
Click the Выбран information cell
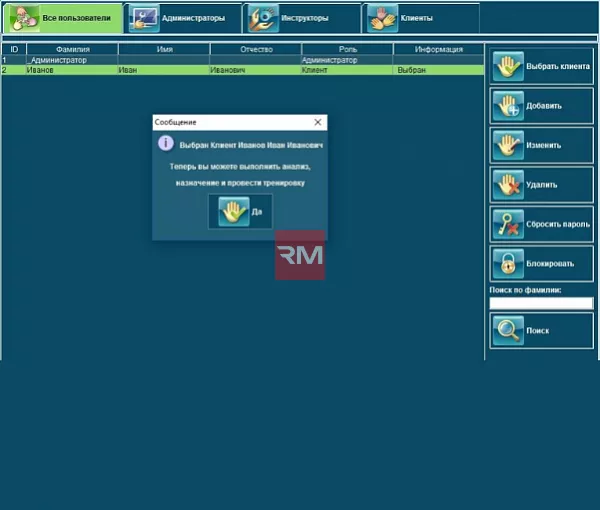[439, 70]
